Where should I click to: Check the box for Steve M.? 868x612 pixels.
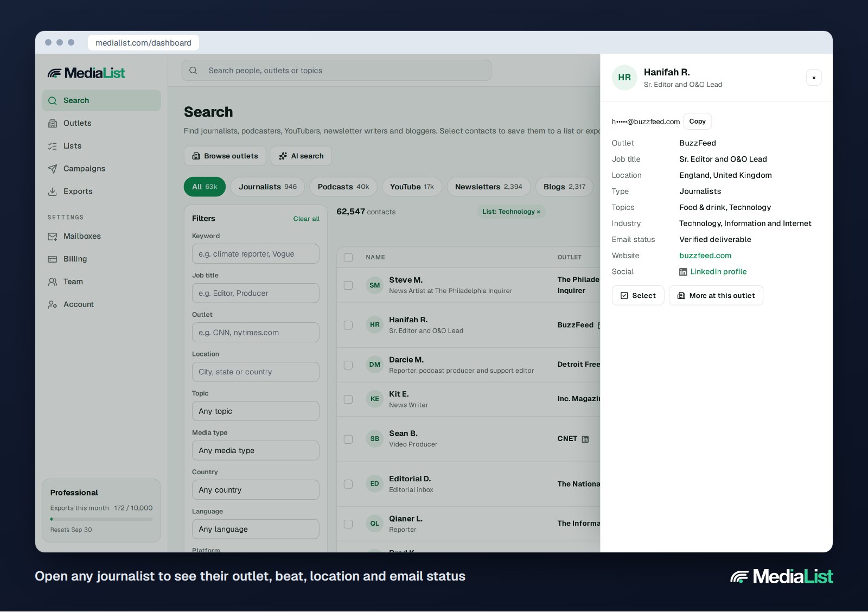[x=348, y=285]
